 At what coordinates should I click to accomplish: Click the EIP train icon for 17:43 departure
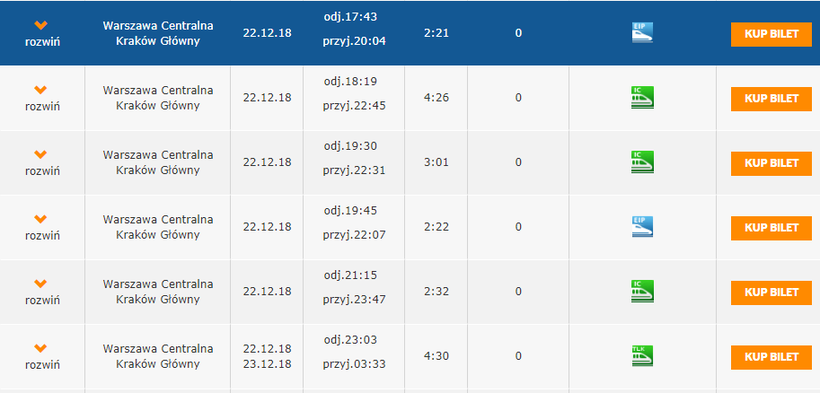pos(642,32)
